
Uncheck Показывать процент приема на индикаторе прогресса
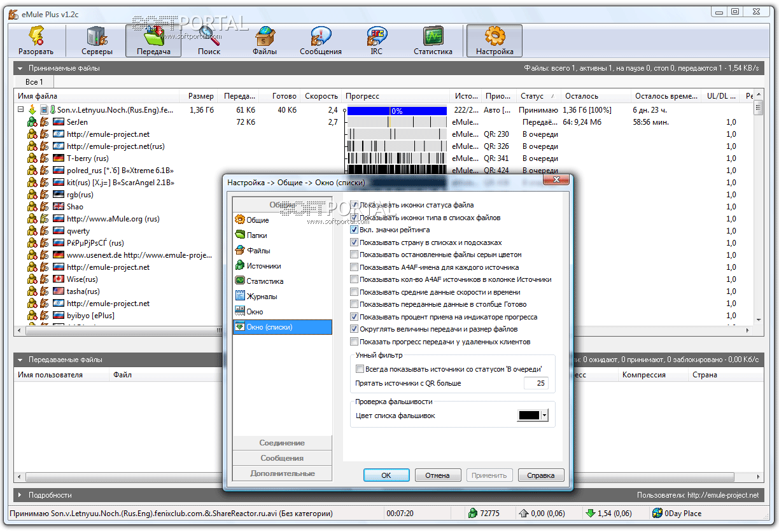coord(354,318)
